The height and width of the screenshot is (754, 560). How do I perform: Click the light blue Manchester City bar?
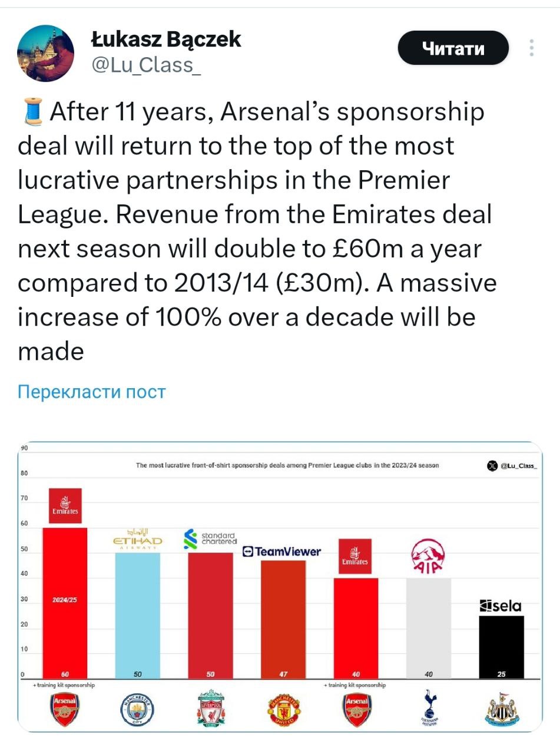pyautogui.click(x=137, y=613)
